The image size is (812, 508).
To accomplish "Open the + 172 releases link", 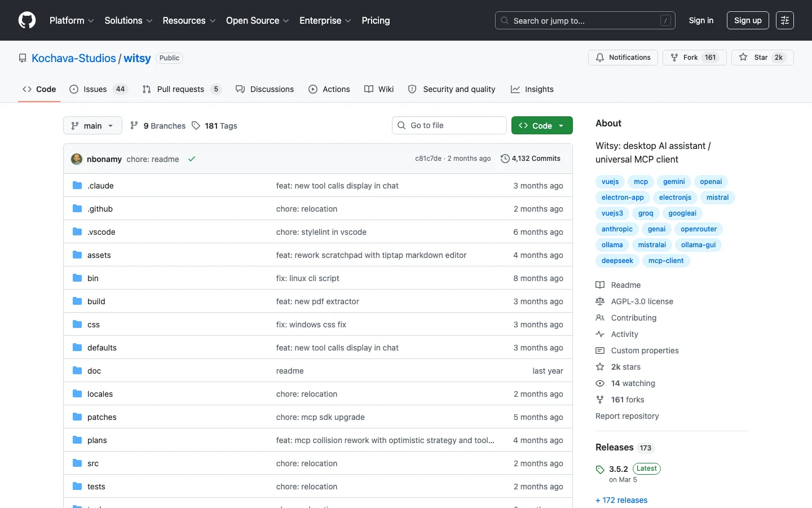I will click(621, 500).
